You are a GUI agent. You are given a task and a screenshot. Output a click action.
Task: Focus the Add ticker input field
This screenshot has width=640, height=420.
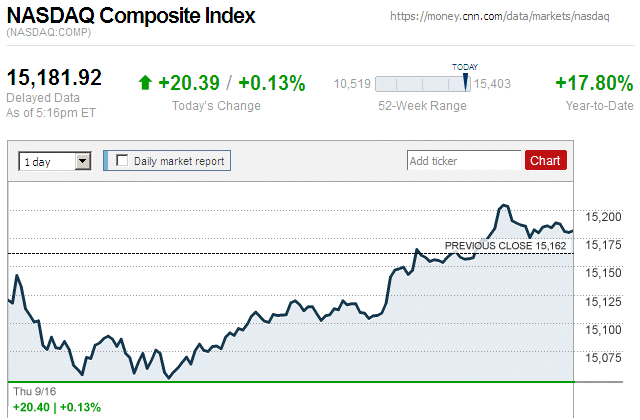click(464, 160)
